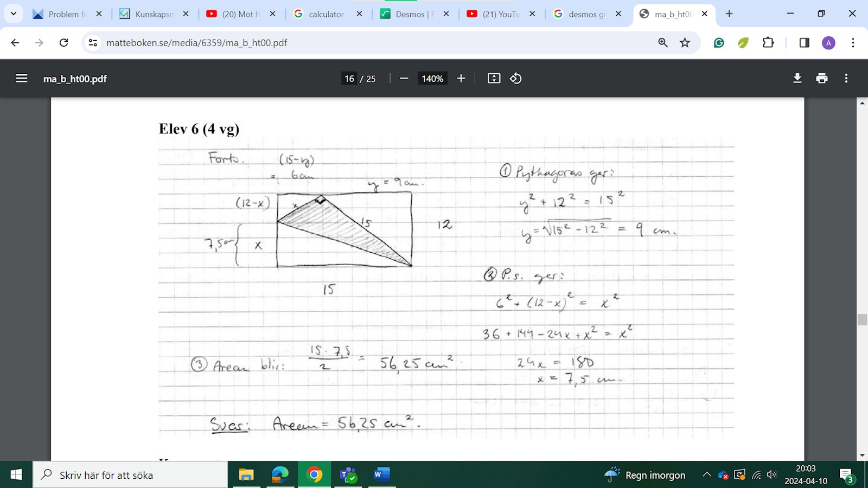Reload the current page

tap(63, 43)
